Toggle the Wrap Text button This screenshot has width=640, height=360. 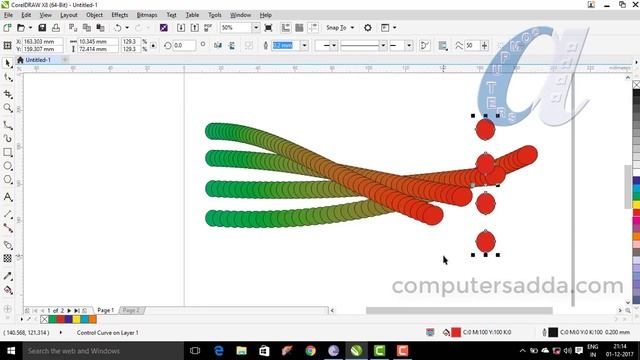tap(442, 45)
